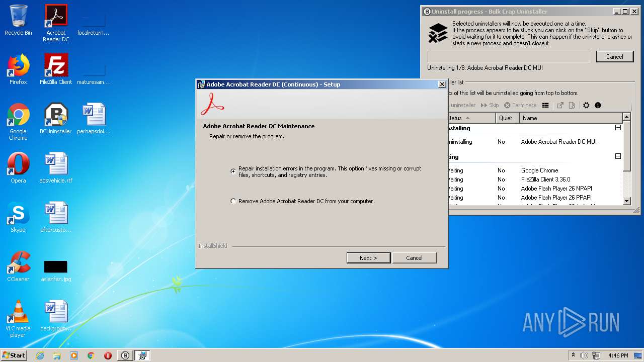The image size is (644, 362).
Task: Select the aftercusto... document on desktop
Action: (x=56, y=217)
